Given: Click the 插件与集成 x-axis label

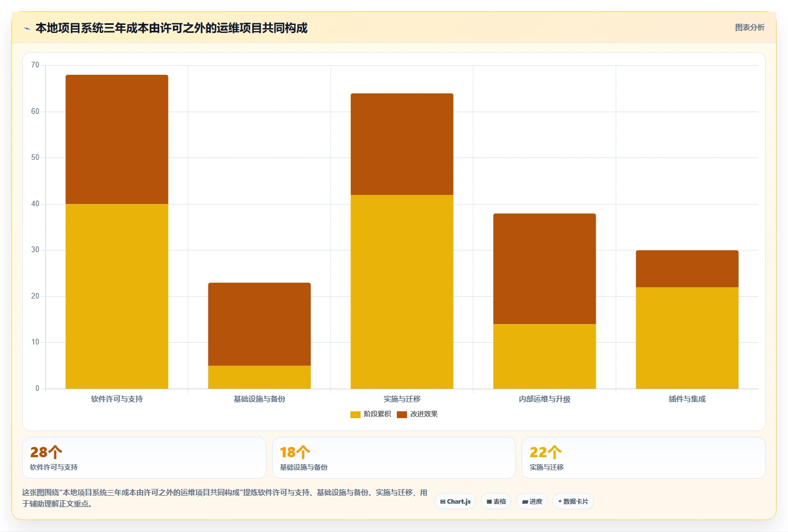Looking at the screenshot, I should pyautogui.click(x=687, y=399).
